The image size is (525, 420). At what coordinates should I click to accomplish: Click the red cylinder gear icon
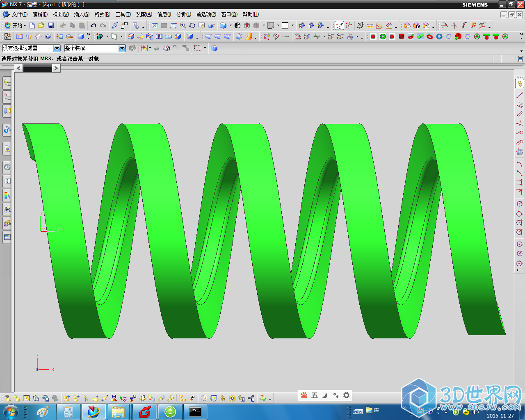(x=402, y=37)
